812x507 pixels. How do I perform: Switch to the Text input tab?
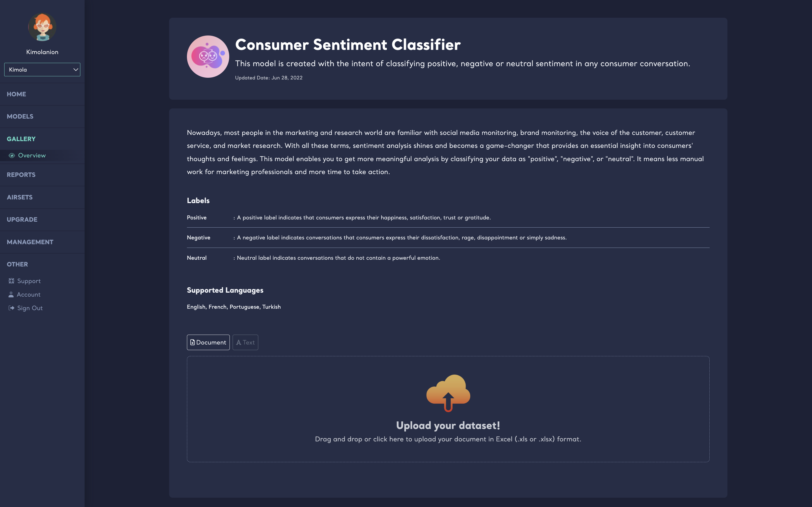tap(245, 342)
